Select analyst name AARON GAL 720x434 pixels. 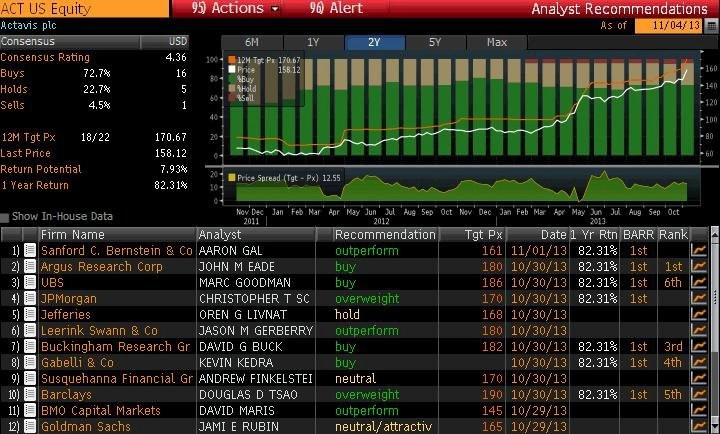click(231, 251)
